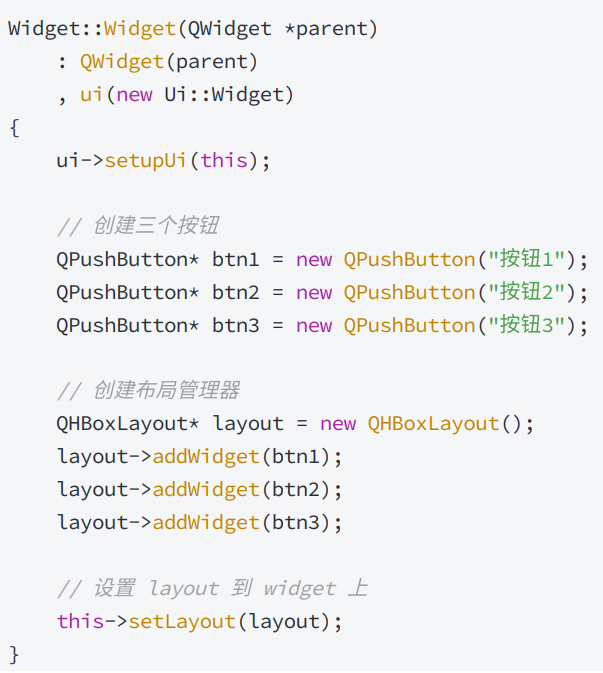Click the Widget constructor name in orange
The height and width of the screenshot is (673, 603).
[x=140, y=29]
